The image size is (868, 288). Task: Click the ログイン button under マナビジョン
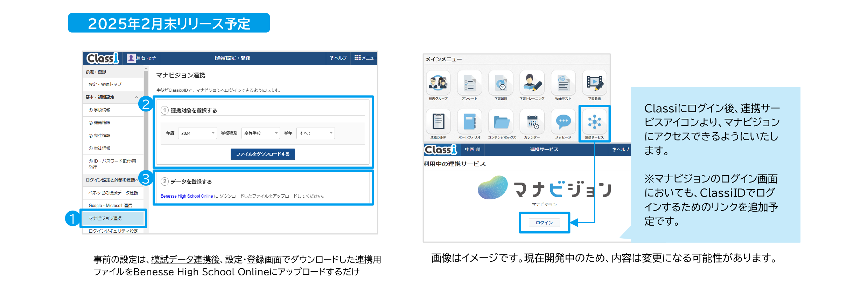pos(544,222)
